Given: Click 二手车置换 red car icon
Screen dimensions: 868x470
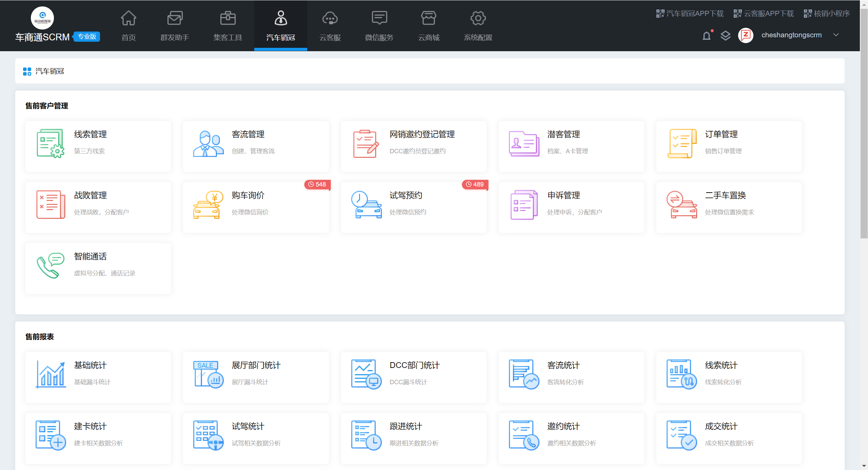Looking at the screenshot, I should [x=682, y=204].
